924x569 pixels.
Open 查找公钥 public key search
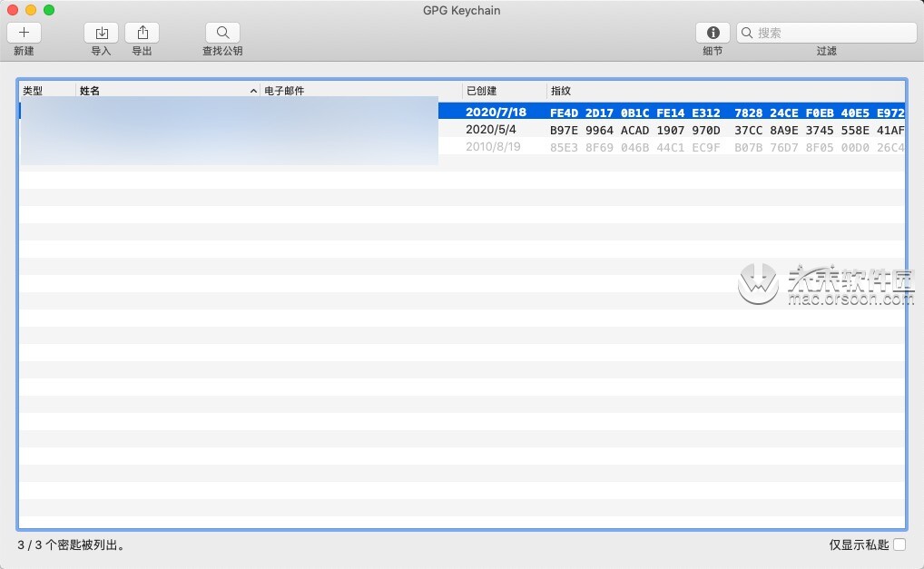pyautogui.click(x=222, y=33)
